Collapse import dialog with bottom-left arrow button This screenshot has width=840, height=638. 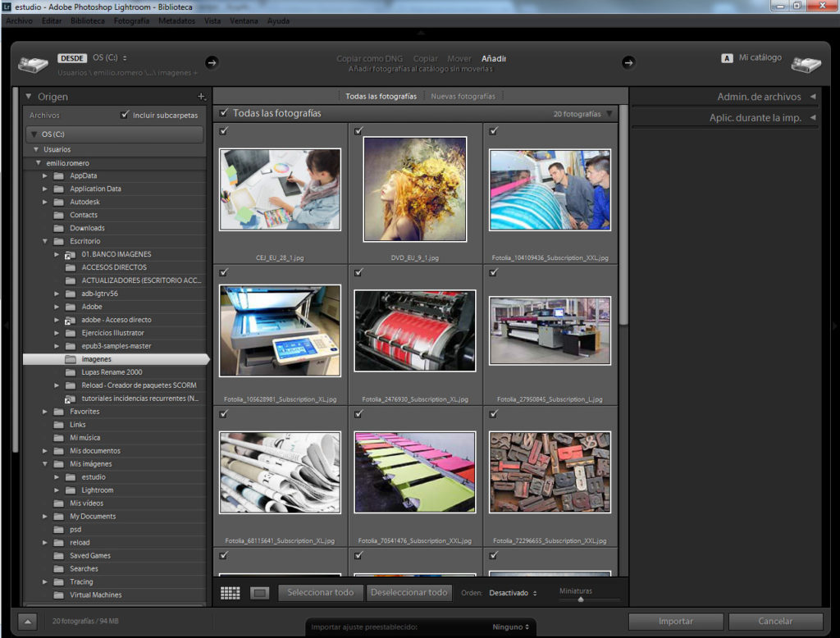[27, 622]
